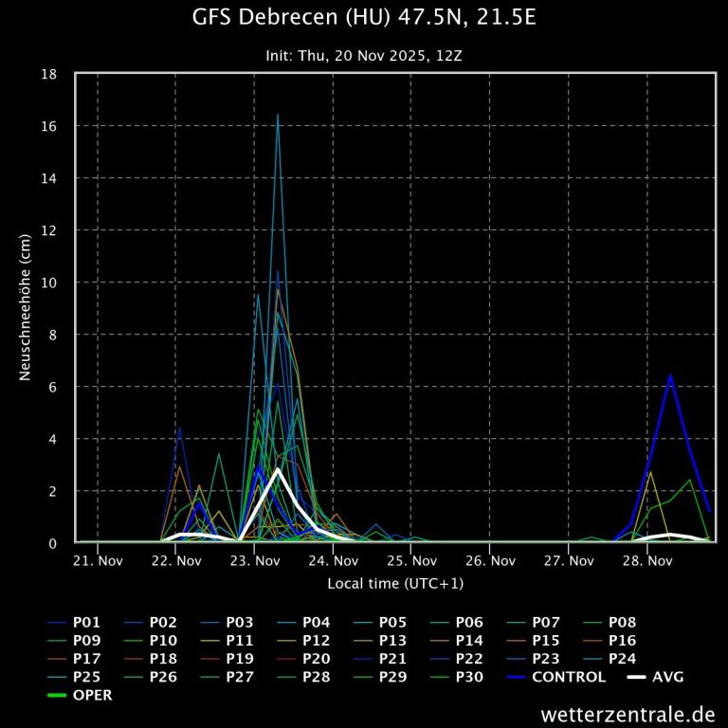This screenshot has width=728, height=728.
Task: Toggle the OPER legend entry
Action: (x=93, y=695)
